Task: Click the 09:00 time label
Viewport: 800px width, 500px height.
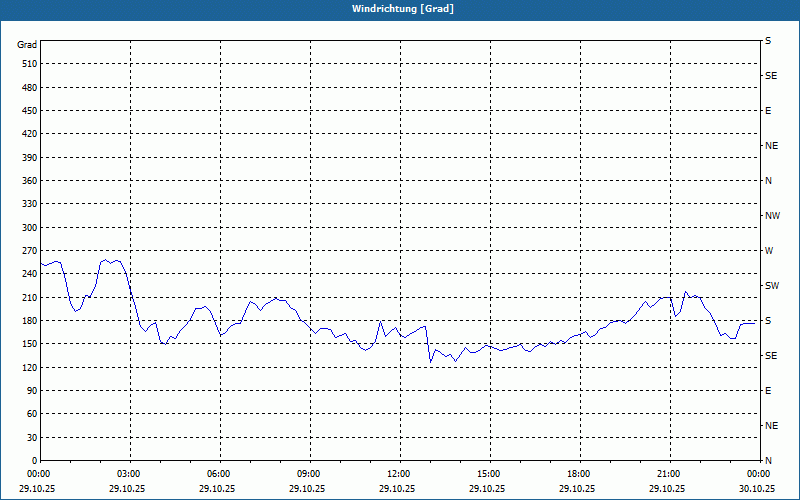Action: [x=309, y=474]
